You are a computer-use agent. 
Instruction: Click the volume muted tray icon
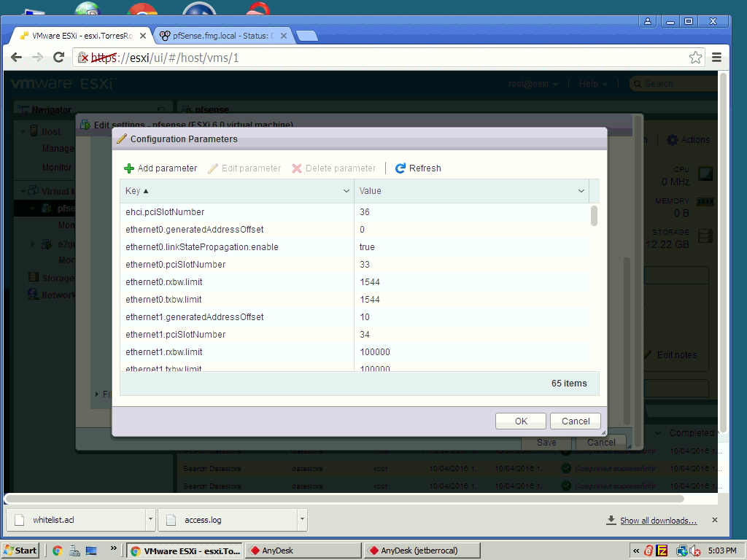[695, 551]
